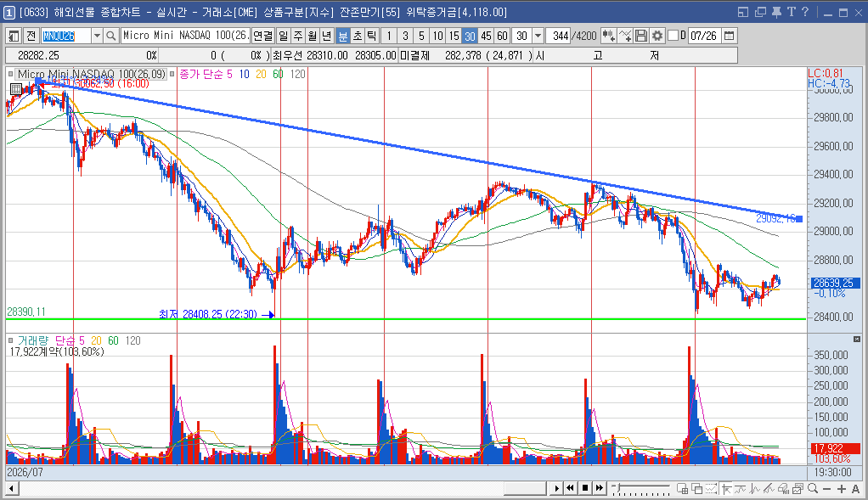This screenshot has width=868, height=500.
Task: Close the volume pane with x button
Action: tap(857, 339)
